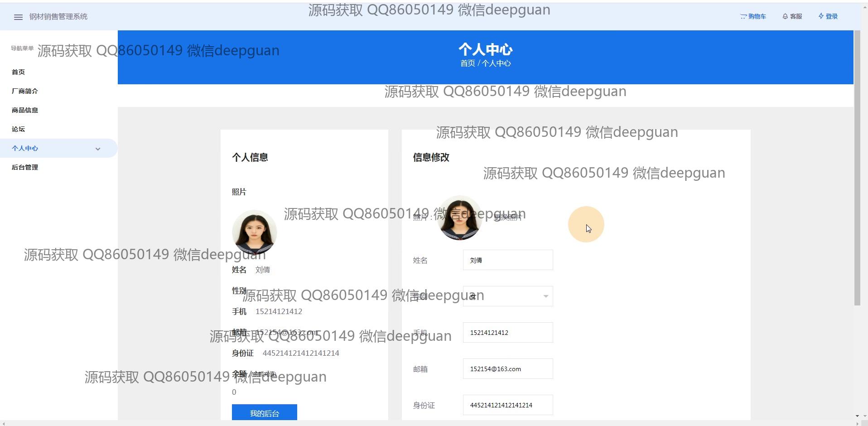Click the vertical scrollbar thumb
Viewport: 868px width, 426px height.
click(857, 168)
